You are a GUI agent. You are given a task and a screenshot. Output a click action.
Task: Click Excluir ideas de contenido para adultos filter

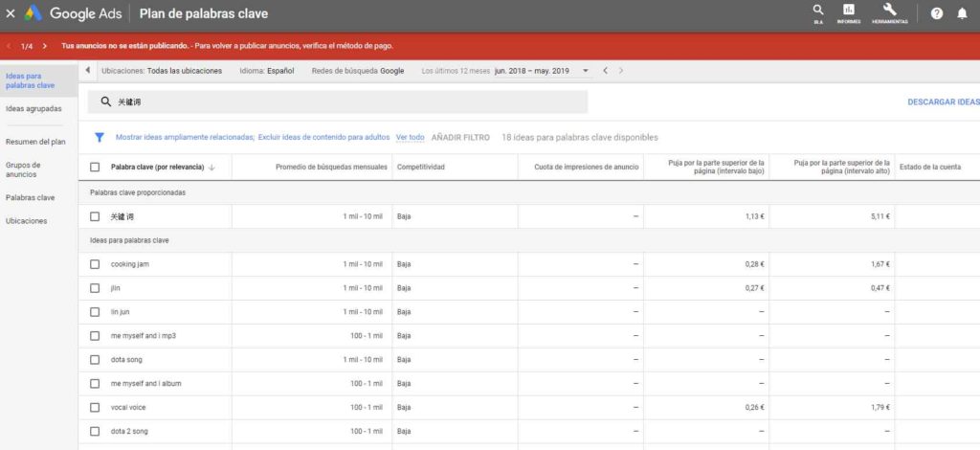click(323, 138)
